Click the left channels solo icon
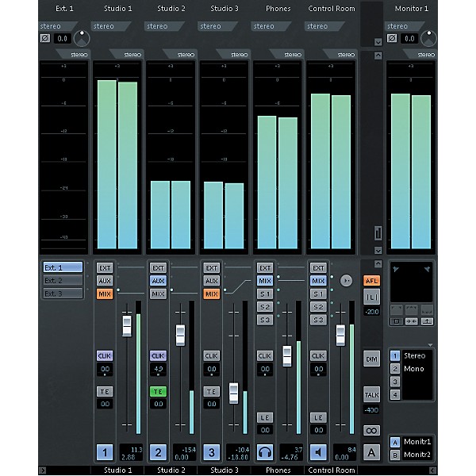476x476 pixels. (397, 309)
